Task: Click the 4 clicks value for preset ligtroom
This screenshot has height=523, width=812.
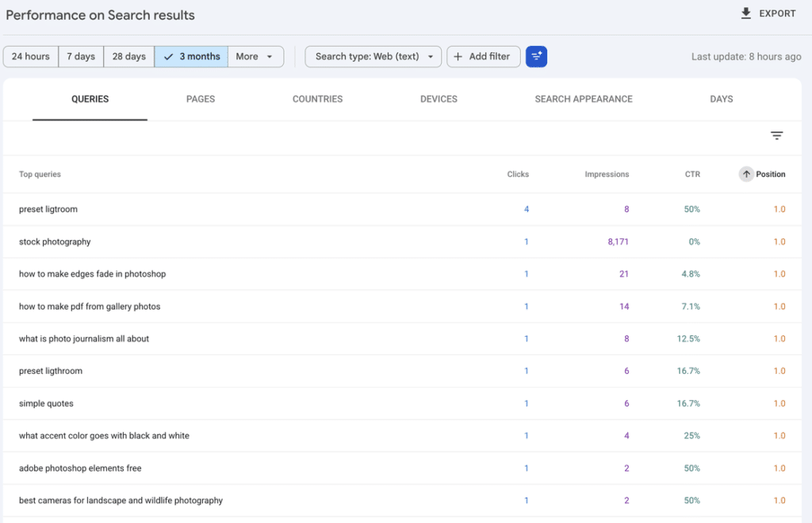Action: pyautogui.click(x=527, y=209)
